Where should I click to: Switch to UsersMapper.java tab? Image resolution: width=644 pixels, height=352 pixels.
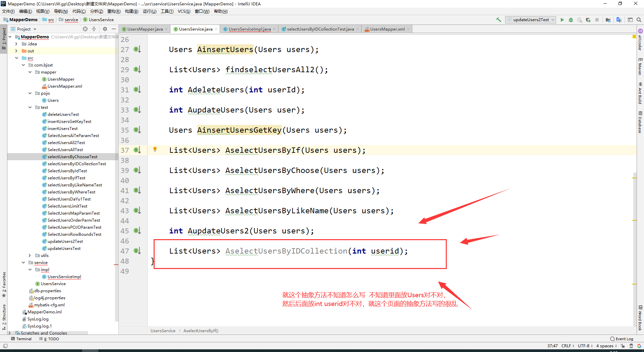pos(145,29)
